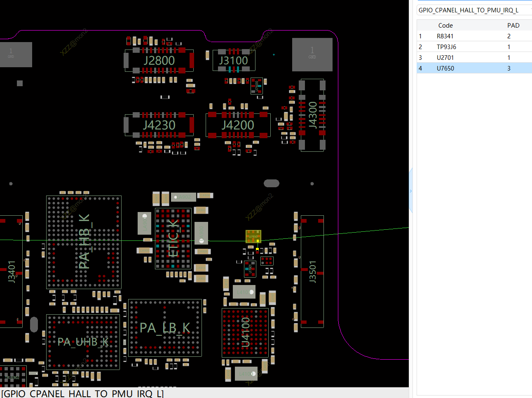Click the J2800 connector component
532x398 pixels.
tap(159, 61)
